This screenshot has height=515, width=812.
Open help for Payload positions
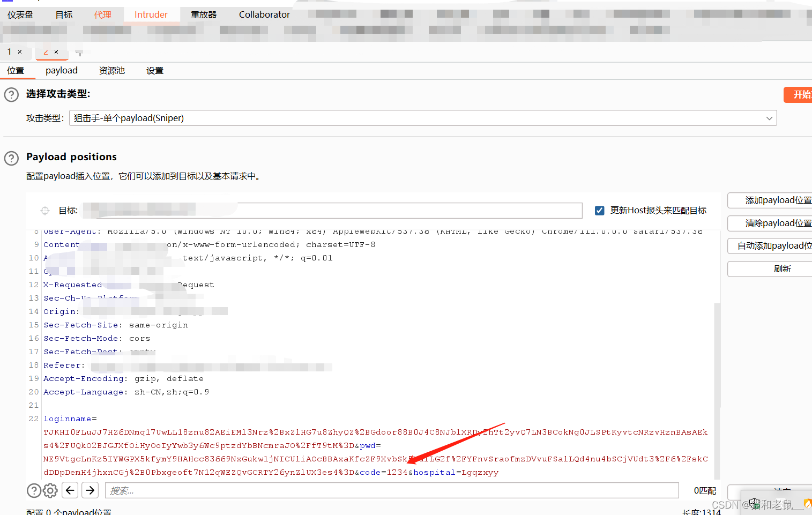tap(11, 158)
